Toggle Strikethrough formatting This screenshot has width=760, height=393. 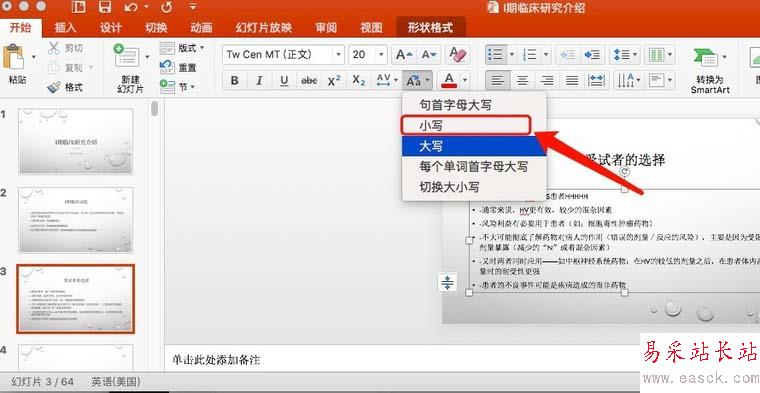(309, 80)
